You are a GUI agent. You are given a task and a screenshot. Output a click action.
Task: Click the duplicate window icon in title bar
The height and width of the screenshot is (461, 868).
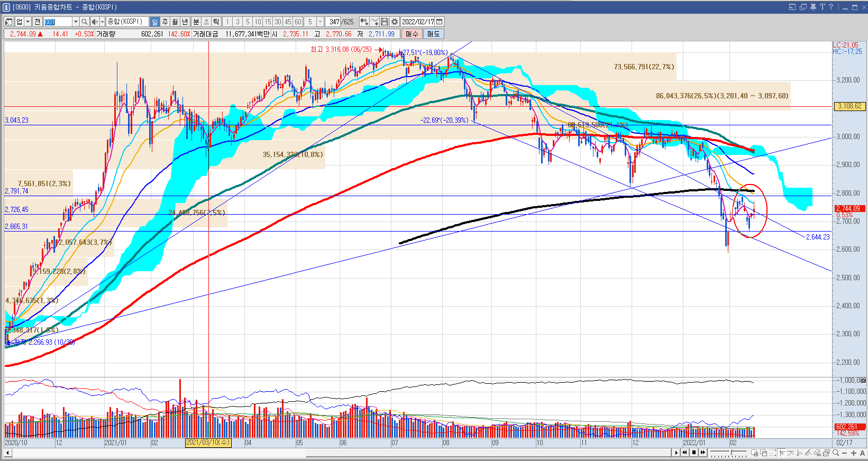coord(803,7)
